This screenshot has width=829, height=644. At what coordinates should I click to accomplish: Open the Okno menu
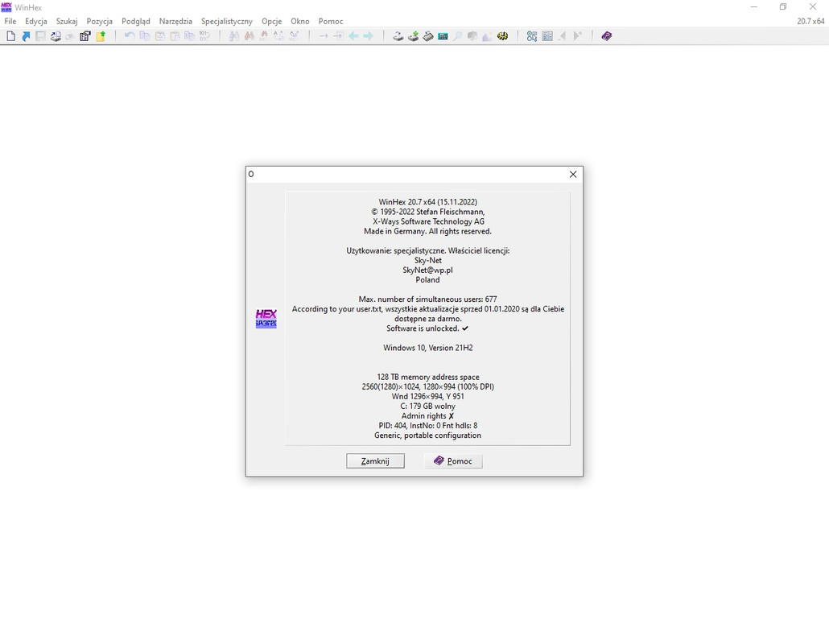pyautogui.click(x=299, y=21)
